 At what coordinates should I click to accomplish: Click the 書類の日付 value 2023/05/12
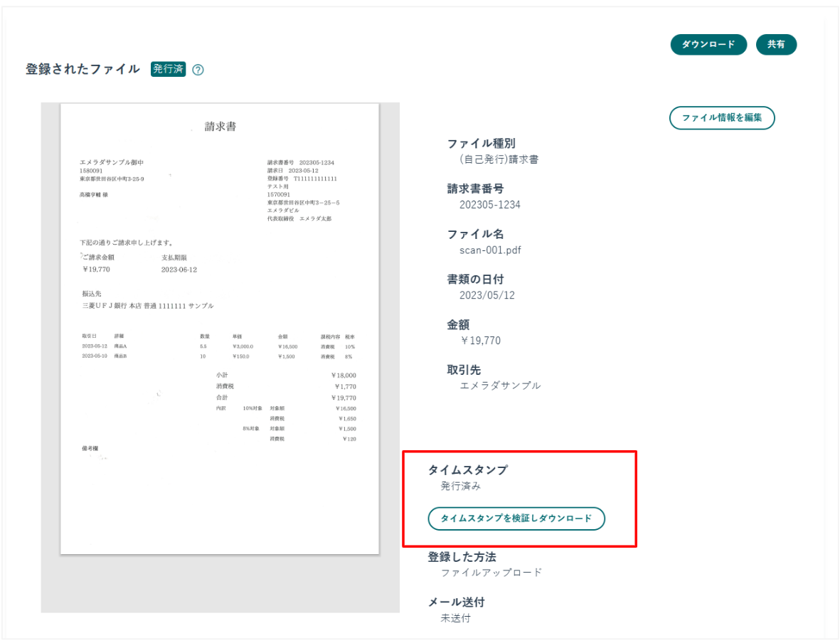click(487, 295)
